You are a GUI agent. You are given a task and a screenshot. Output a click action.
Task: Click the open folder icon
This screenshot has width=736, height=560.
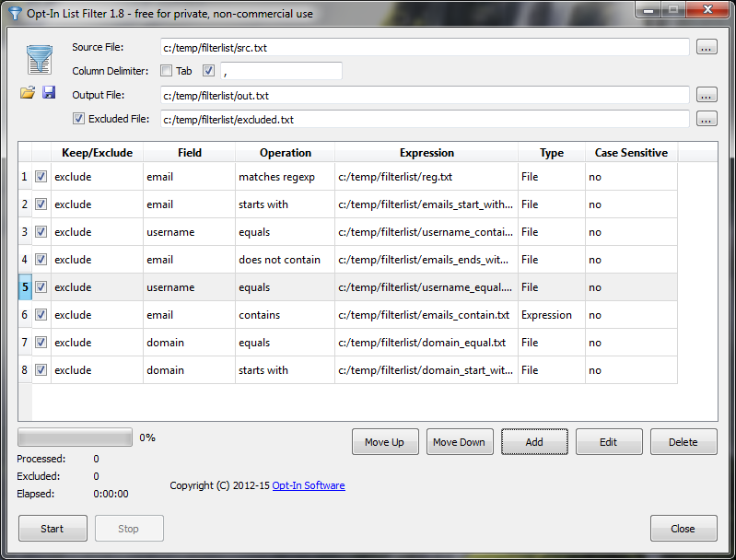pos(28,93)
